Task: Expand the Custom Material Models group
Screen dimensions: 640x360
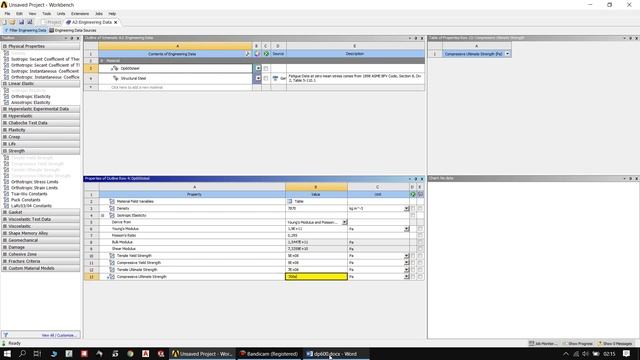Action: (x=5, y=268)
